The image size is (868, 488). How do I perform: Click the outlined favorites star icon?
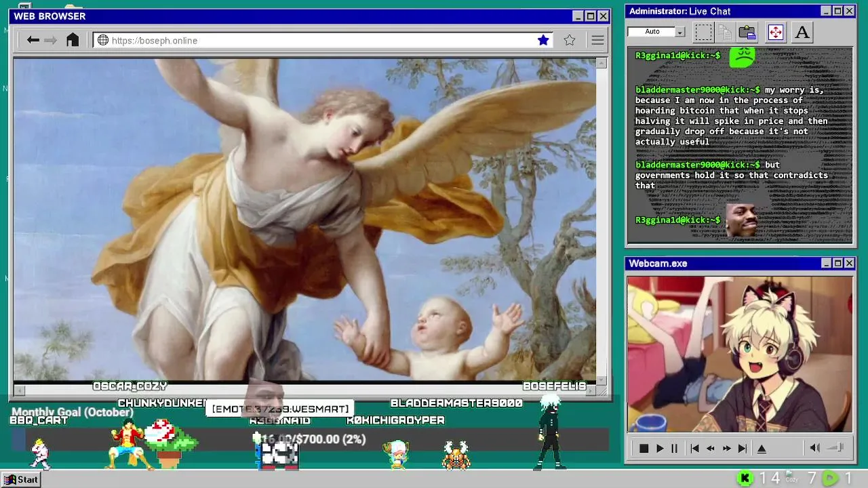pos(570,40)
